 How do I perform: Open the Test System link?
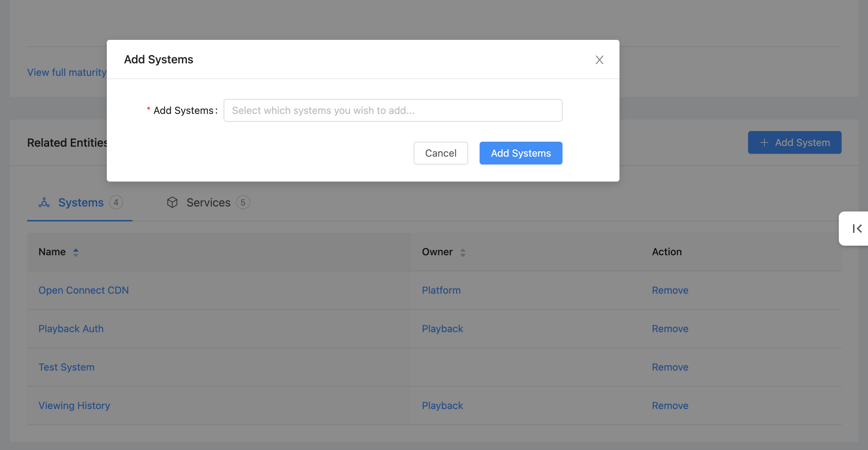click(x=67, y=367)
